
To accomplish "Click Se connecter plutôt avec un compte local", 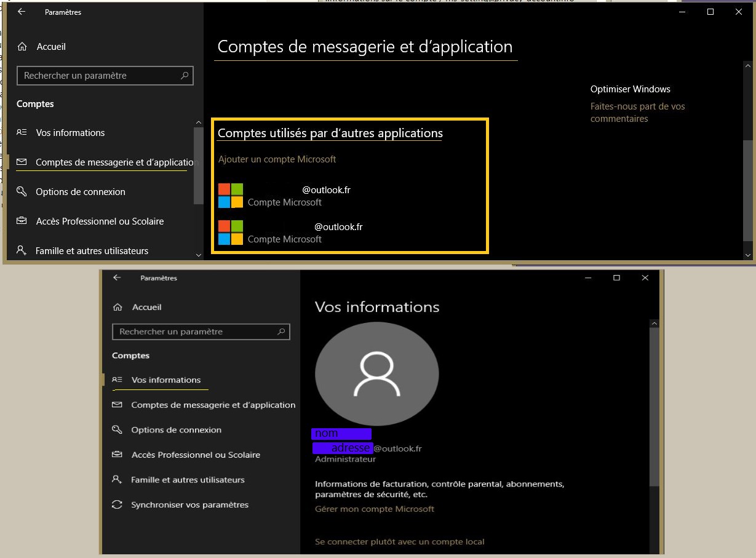I will [400, 542].
